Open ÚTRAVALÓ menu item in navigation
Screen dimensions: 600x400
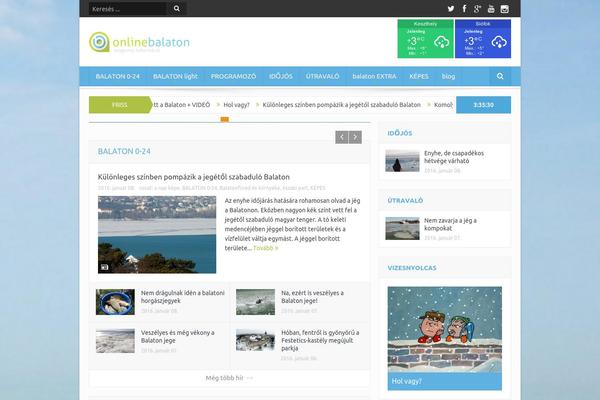click(x=323, y=76)
